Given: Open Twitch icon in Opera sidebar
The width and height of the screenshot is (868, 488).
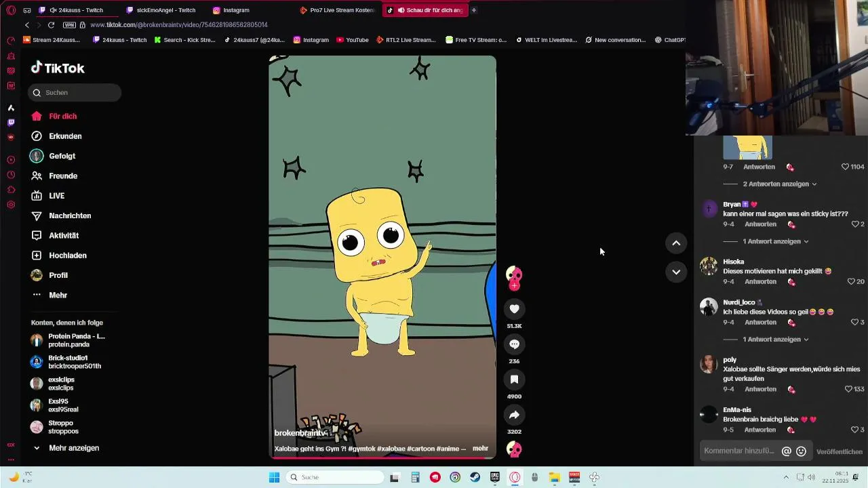Looking at the screenshot, I should pos(11,123).
